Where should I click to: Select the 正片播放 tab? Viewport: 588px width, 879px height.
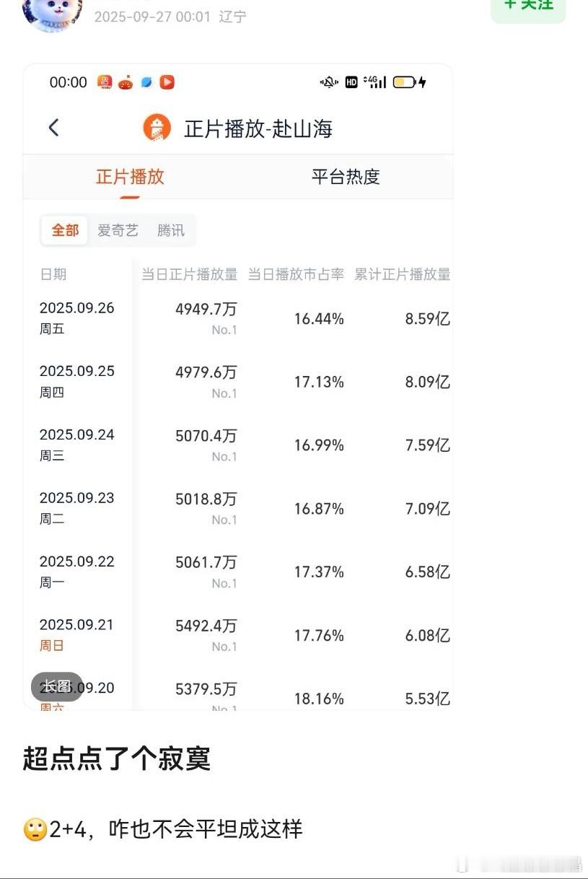tap(130, 176)
